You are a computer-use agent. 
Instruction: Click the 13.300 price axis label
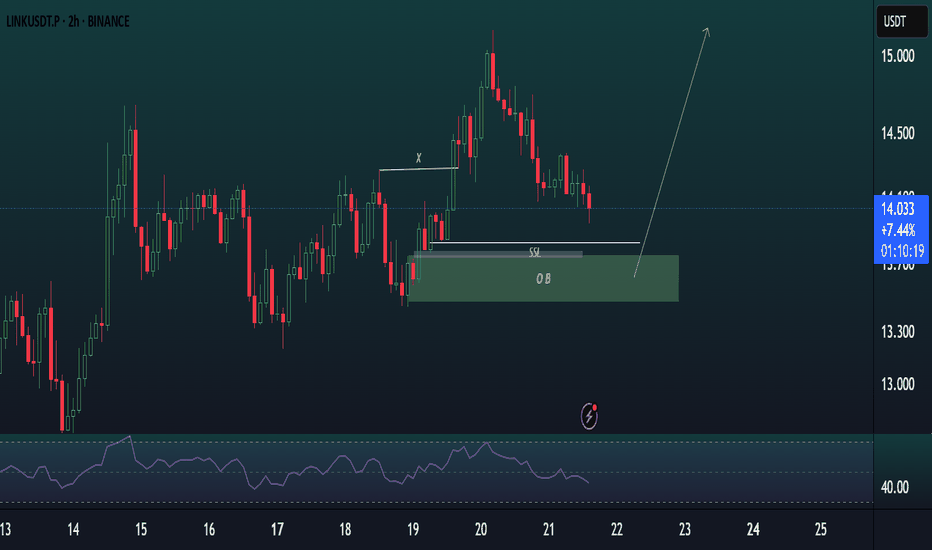click(898, 332)
